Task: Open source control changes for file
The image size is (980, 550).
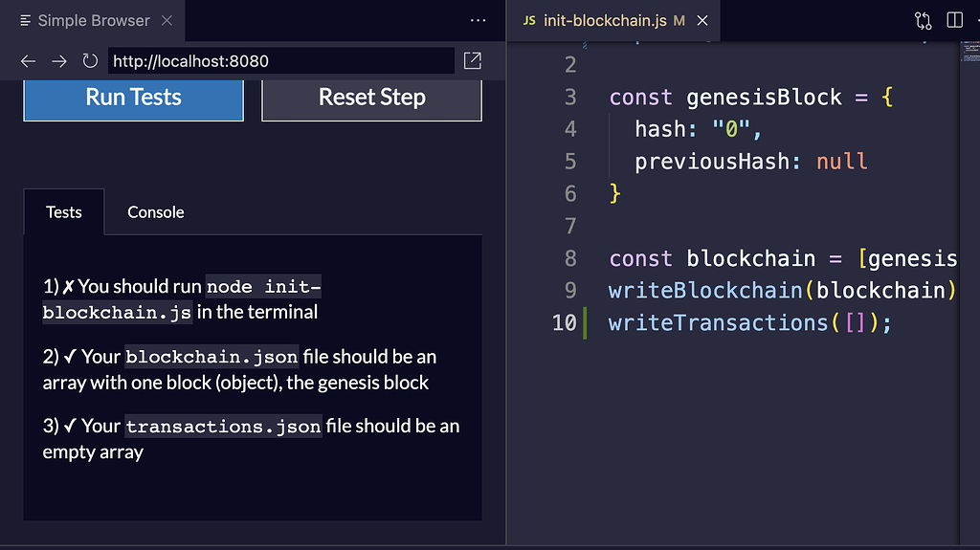Action: [x=923, y=20]
